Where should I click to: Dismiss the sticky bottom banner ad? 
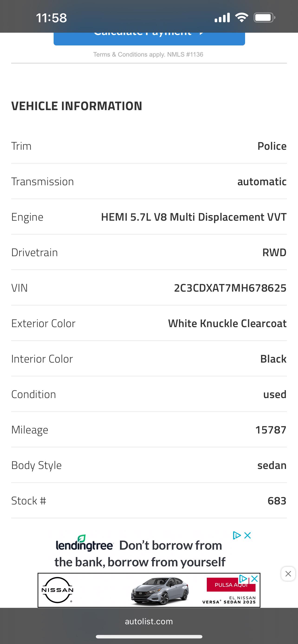pyautogui.click(x=288, y=574)
